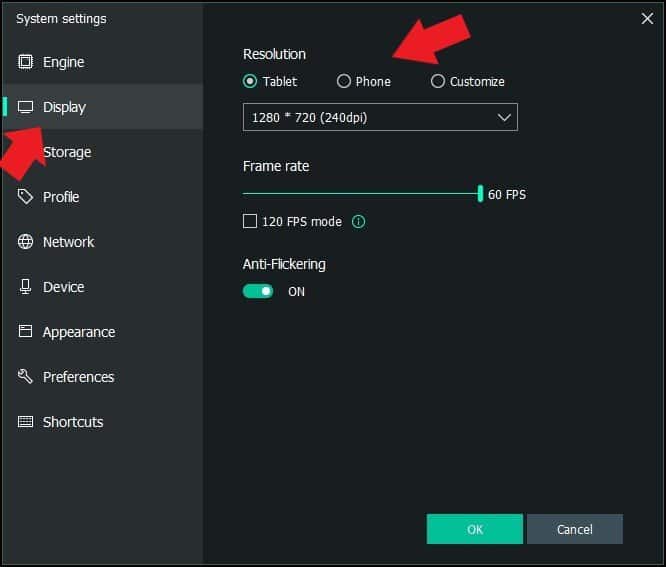Viewport: 666px width, 567px height.
Task: Enable the 120 FPS mode checkbox
Action: (250, 222)
